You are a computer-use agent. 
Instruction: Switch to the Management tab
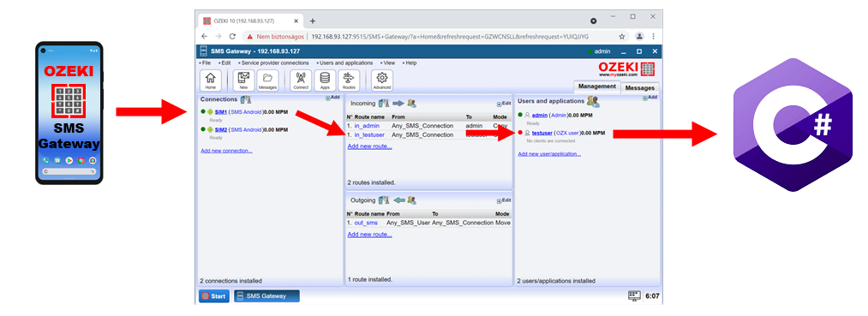click(596, 86)
